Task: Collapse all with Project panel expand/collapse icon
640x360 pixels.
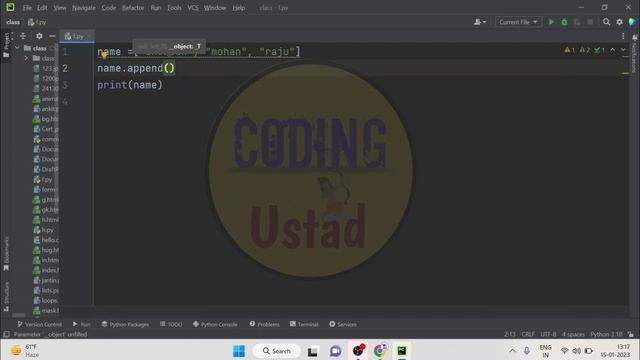Action: [x=23, y=36]
